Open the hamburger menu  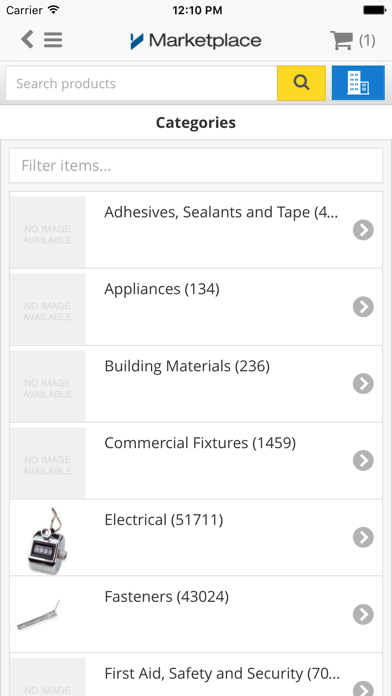[x=53, y=40]
